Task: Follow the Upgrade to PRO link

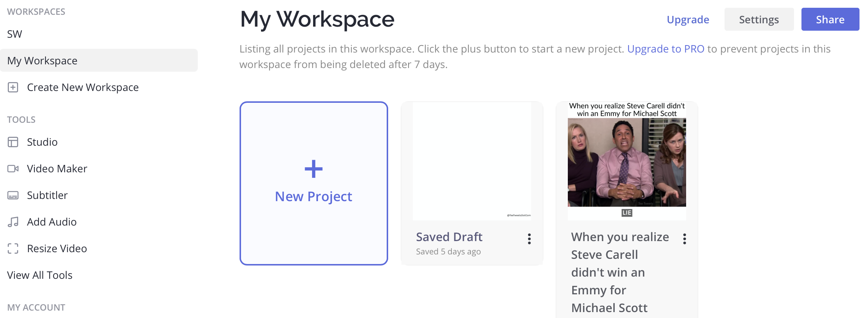Action: (x=666, y=49)
